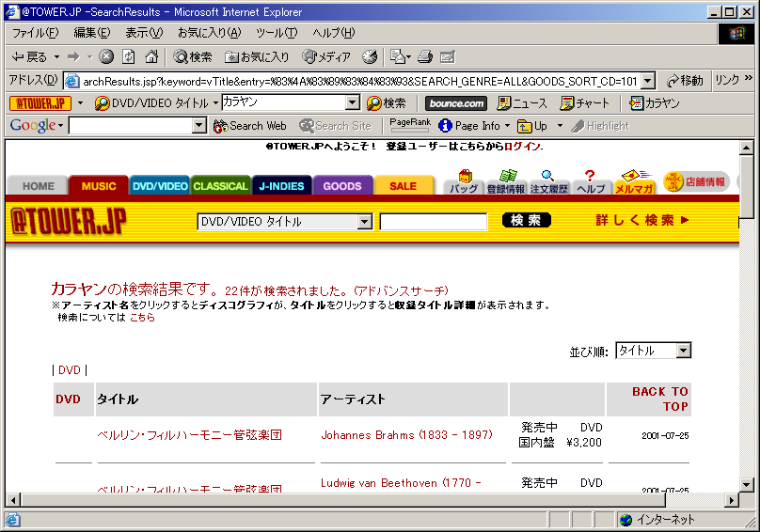Click the site keyword search input field

pos(433,222)
